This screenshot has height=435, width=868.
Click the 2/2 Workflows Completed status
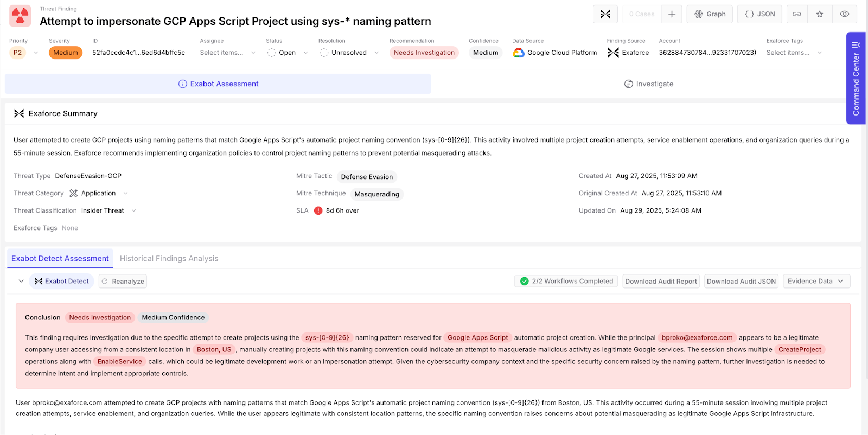566,281
